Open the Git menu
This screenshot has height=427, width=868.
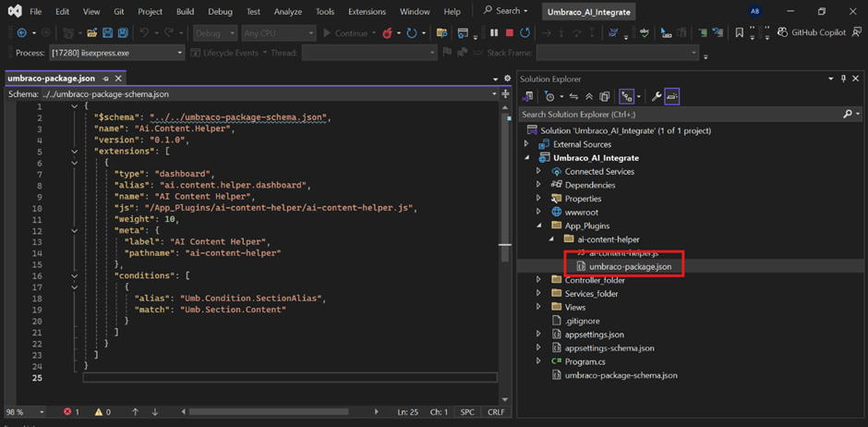click(x=118, y=11)
